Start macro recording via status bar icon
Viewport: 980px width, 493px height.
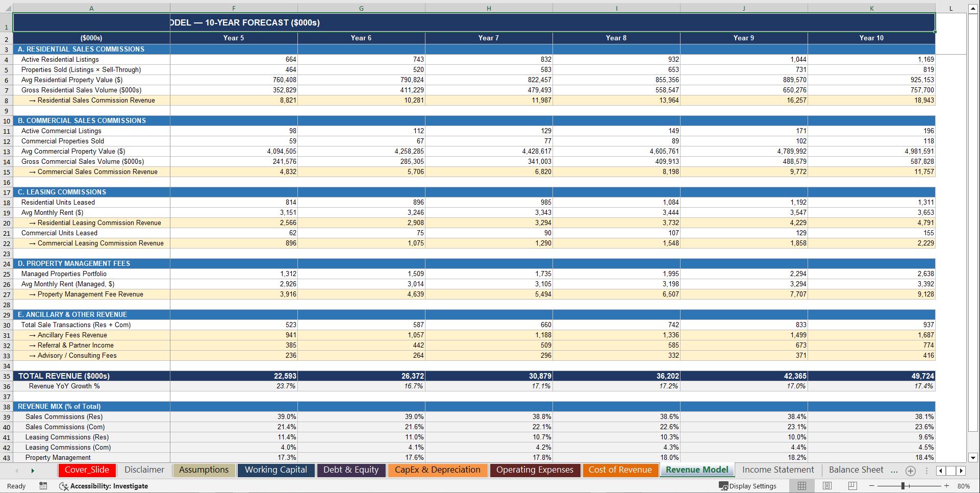tap(43, 486)
